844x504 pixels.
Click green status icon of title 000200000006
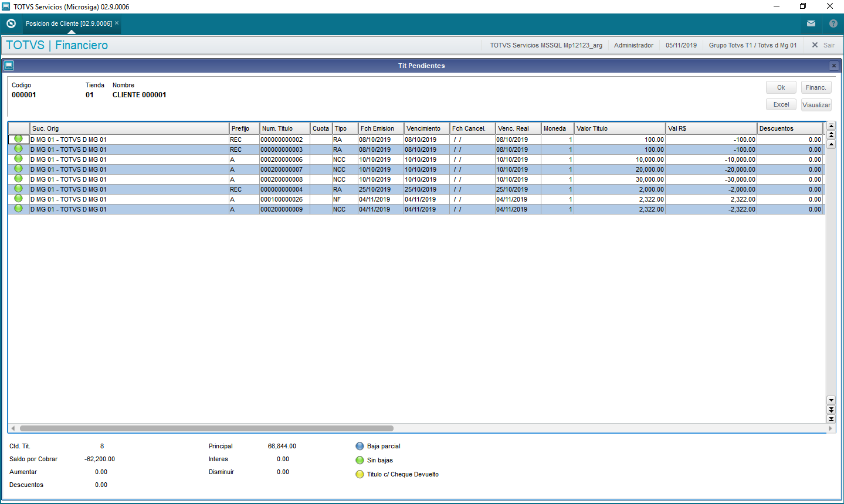click(18, 159)
